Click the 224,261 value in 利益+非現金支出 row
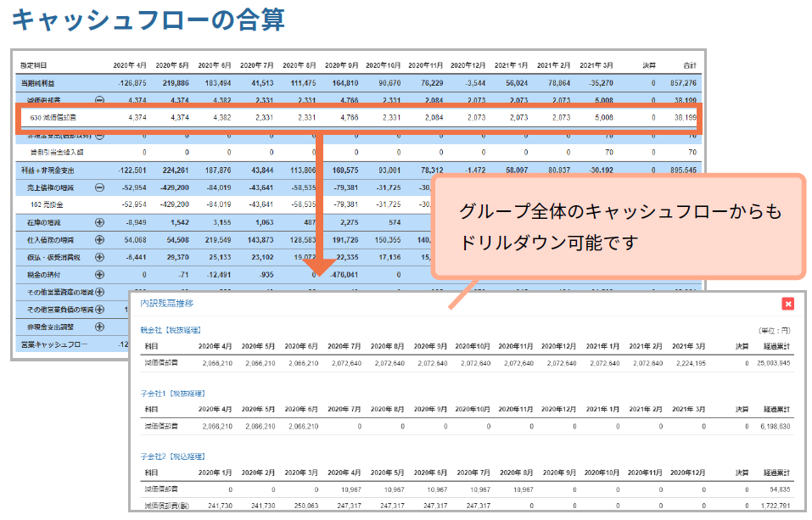 pos(176,171)
